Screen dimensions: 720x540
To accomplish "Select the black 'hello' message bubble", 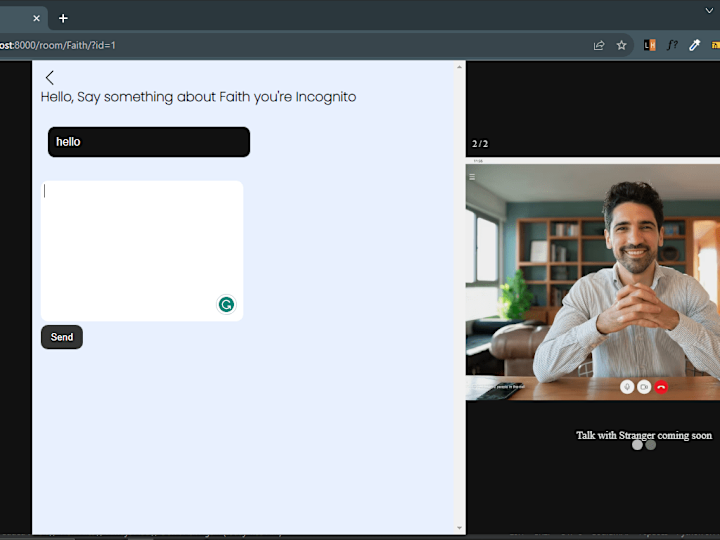I will [x=149, y=142].
